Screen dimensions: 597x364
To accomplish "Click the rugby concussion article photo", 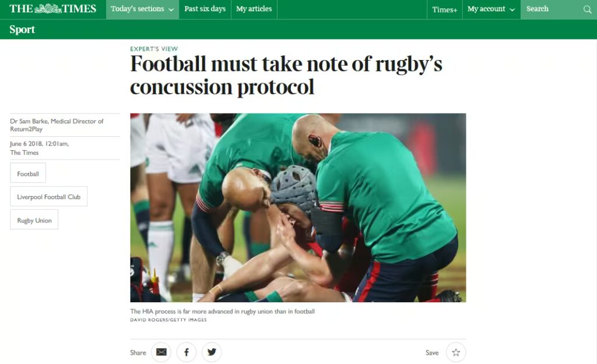I will tap(298, 208).
